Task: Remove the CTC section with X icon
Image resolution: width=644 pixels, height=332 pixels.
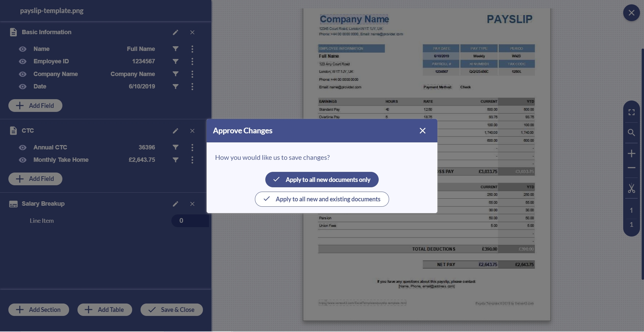Action: point(192,131)
